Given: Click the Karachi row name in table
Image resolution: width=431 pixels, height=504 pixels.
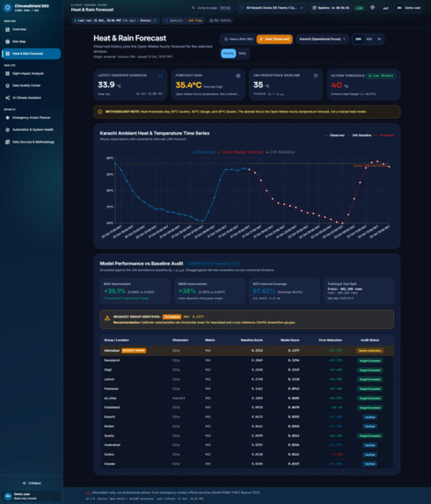Looking at the screenshot, I should [110, 417].
